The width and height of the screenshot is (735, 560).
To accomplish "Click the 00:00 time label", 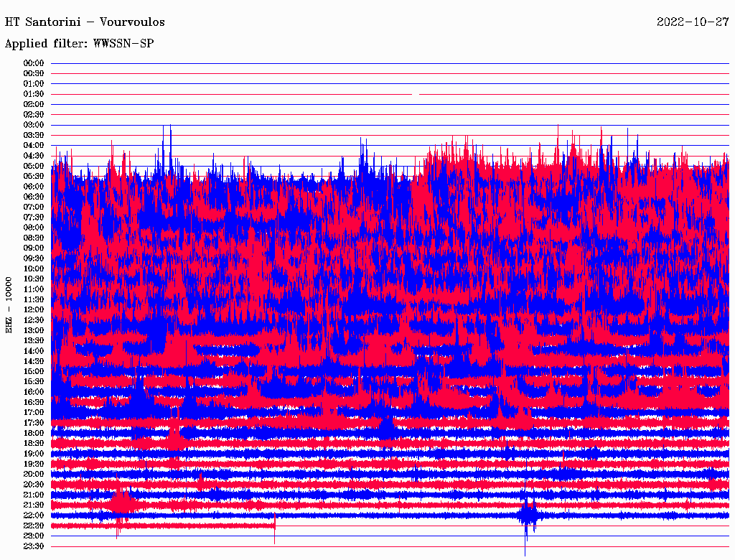I will (34, 63).
